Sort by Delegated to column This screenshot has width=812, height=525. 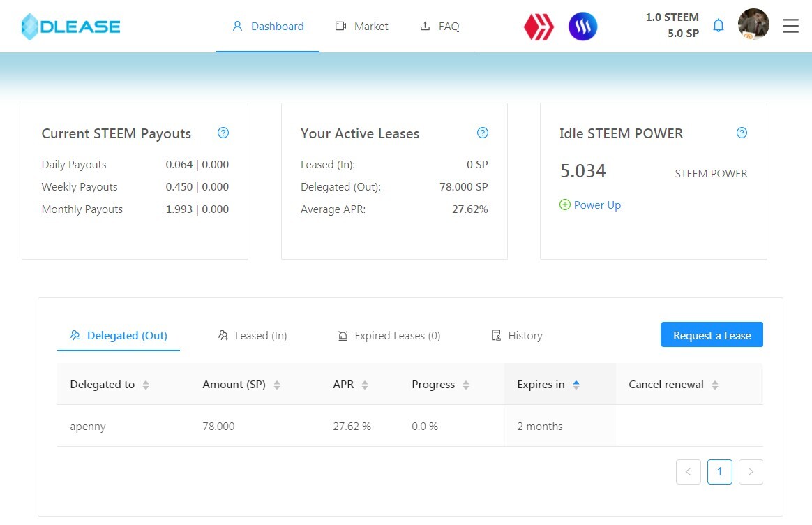coord(110,385)
